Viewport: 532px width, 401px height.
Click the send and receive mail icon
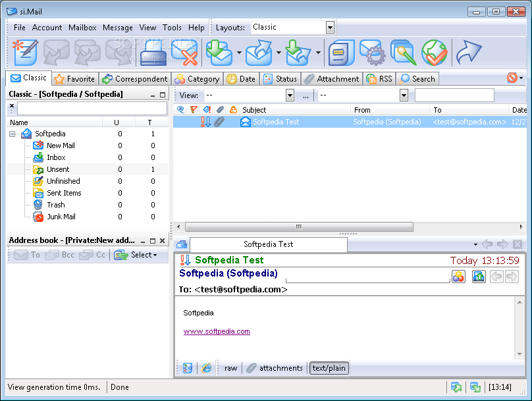pos(298,53)
